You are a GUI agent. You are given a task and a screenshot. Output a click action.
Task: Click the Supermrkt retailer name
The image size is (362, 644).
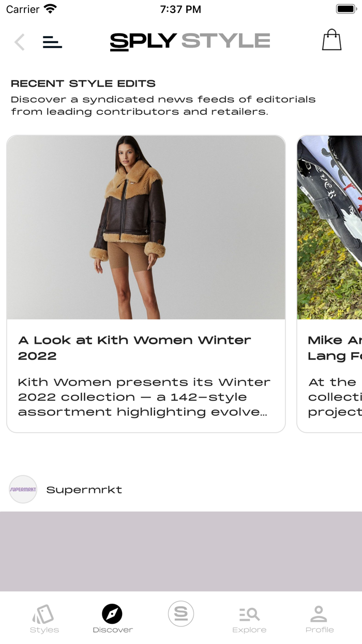coord(84,490)
